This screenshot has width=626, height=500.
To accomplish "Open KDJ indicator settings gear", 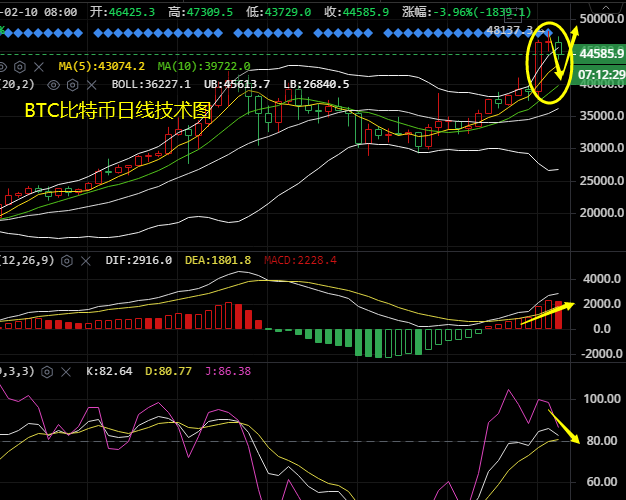I will pyautogui.click(x=49, y=371).
